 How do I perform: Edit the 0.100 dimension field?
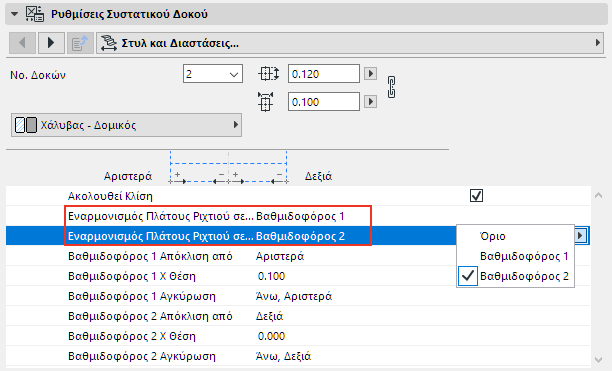pos(324,102)
